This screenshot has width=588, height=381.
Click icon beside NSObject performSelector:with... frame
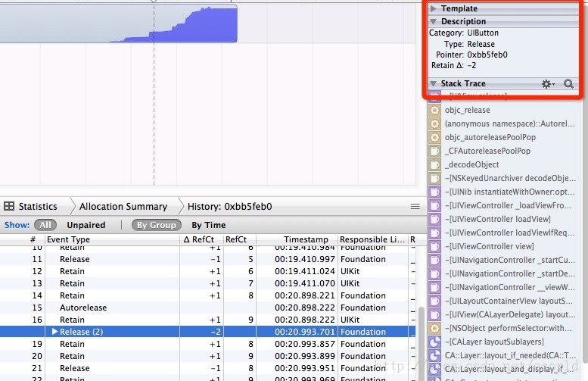coord(434,328)
